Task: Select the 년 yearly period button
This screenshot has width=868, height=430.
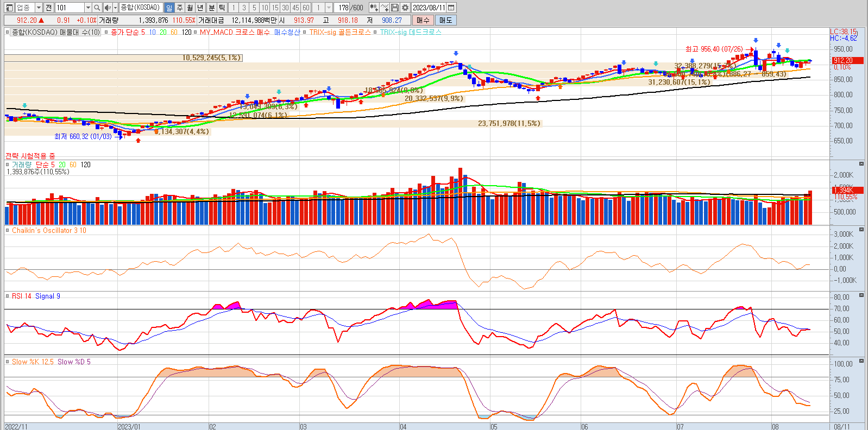Action: click(x=200, y=8)
